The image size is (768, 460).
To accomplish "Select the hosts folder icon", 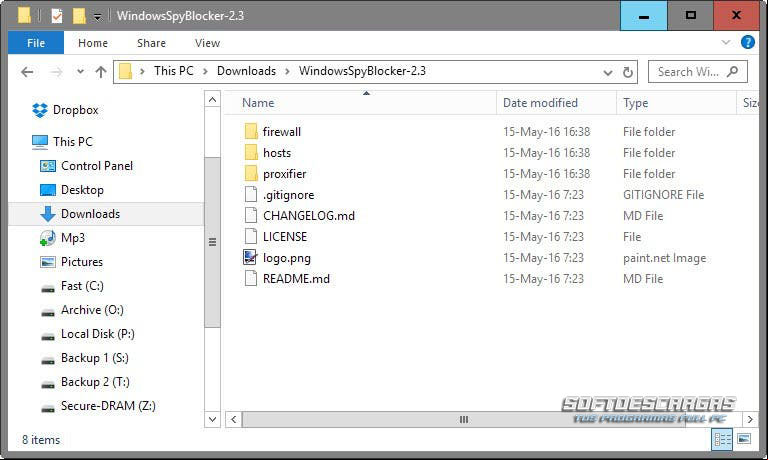I will (251, 152).
